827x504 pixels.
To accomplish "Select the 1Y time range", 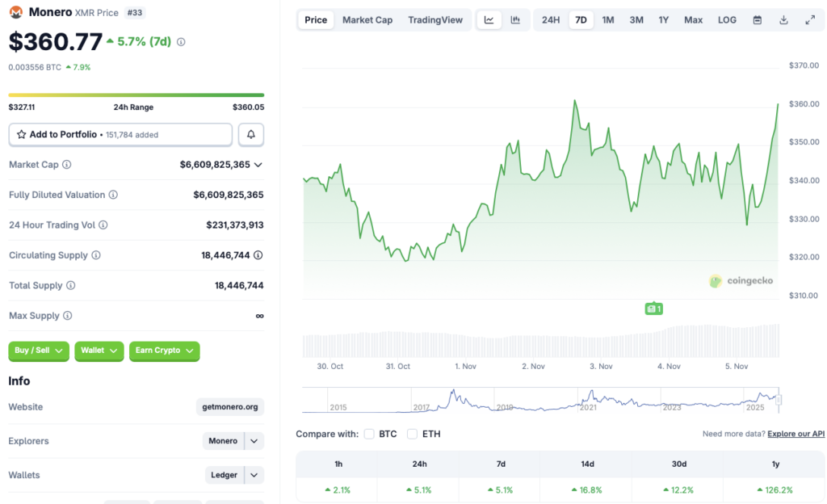I will pyautogui.click(x=664, y=19).
